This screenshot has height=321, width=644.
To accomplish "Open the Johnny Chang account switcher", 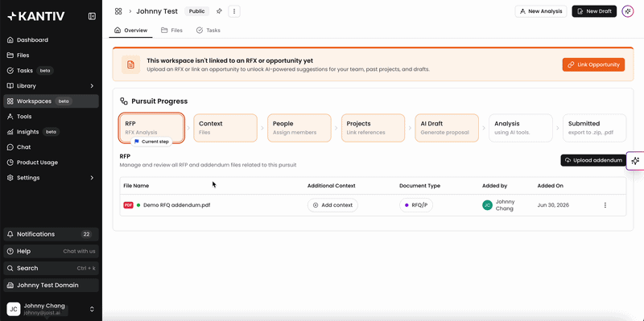I will pyautogui.click(x=51, y=309).
